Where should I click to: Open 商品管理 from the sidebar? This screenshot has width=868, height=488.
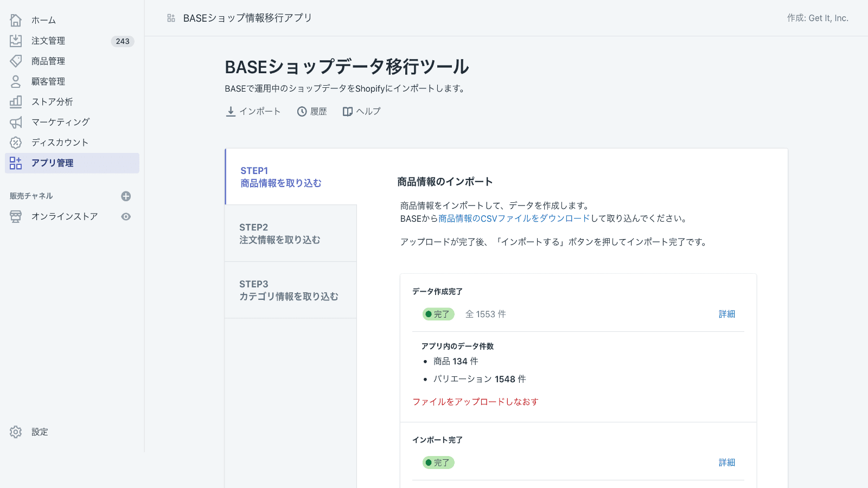tap(16, 61)
